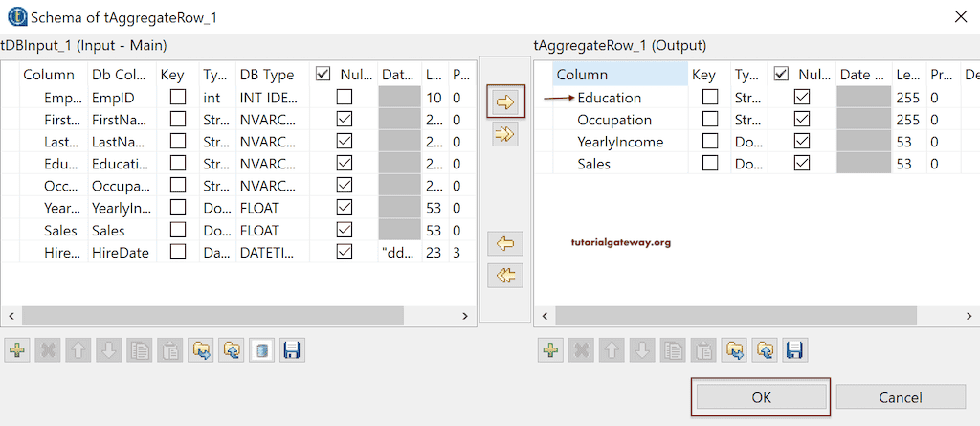Screen dimensions: 980x426
Task: Uncheck the Nullable checkbox for output column Occupation
Action: [802, 120]
